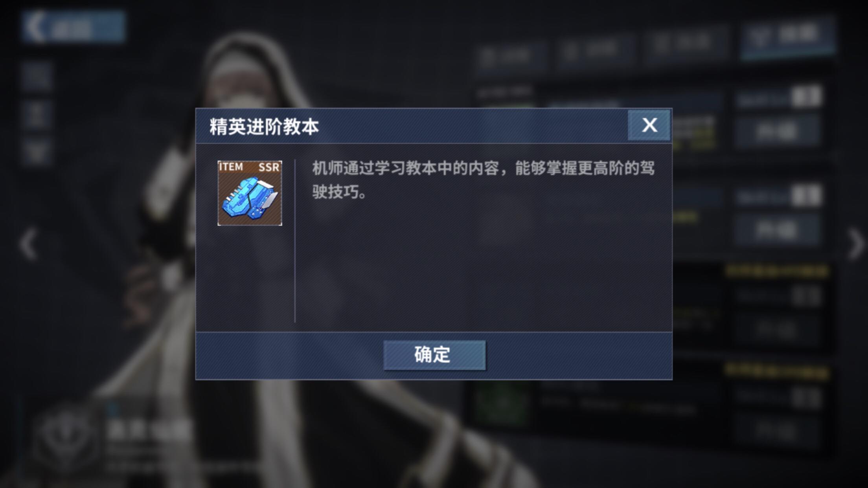Tap the white level badge above first upgrade

pos(806,97)
